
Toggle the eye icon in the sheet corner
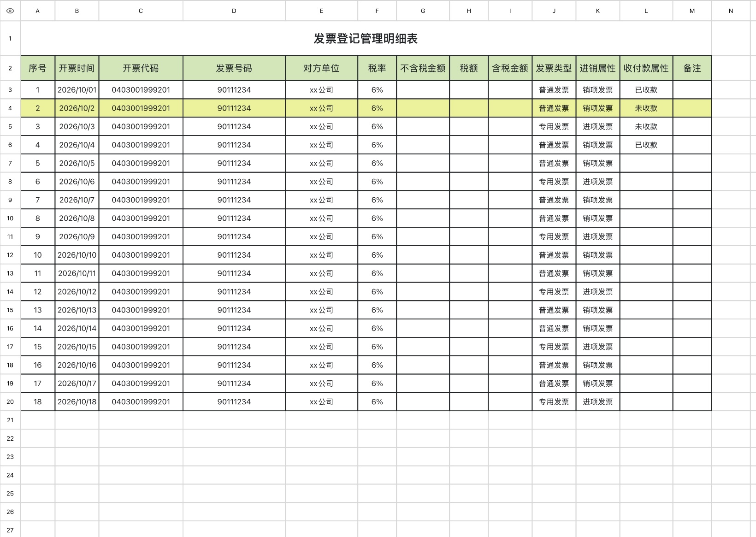point(10,11)
